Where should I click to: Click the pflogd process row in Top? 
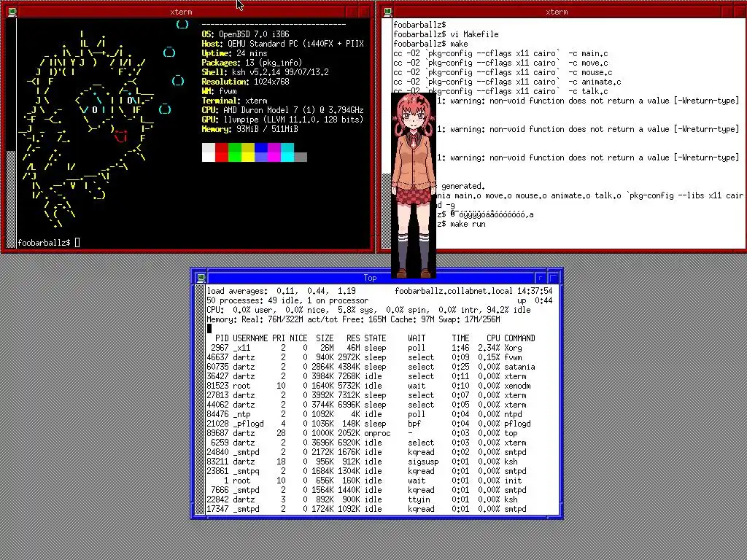[x=371, y=424]
